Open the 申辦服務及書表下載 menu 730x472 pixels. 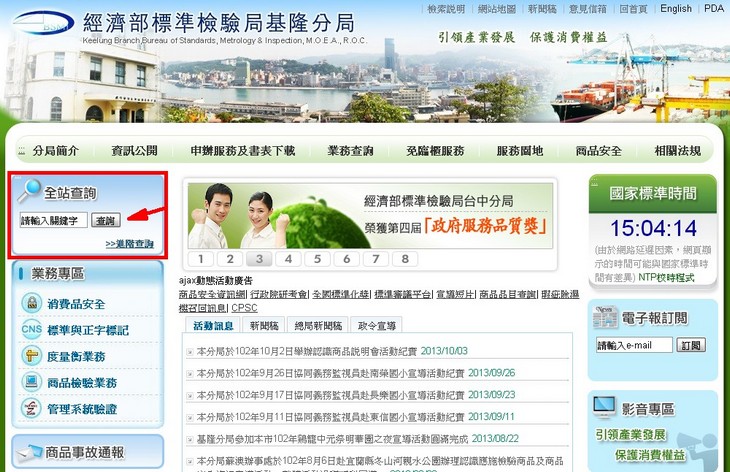243,151
